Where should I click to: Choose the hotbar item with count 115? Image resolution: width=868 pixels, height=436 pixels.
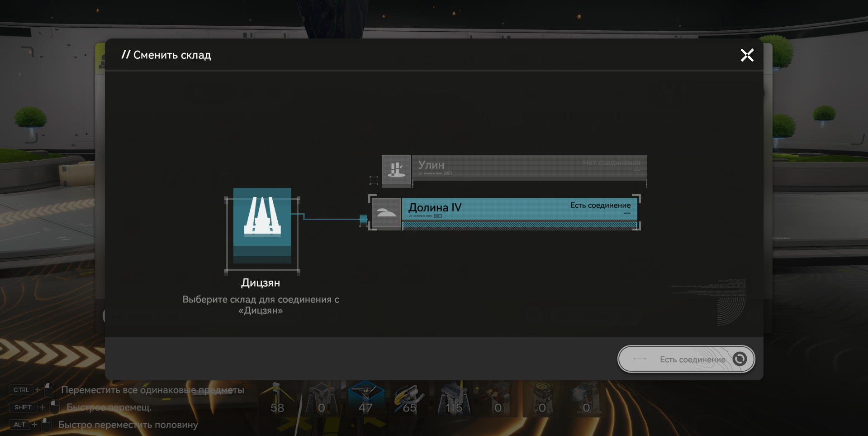(454, 399)
